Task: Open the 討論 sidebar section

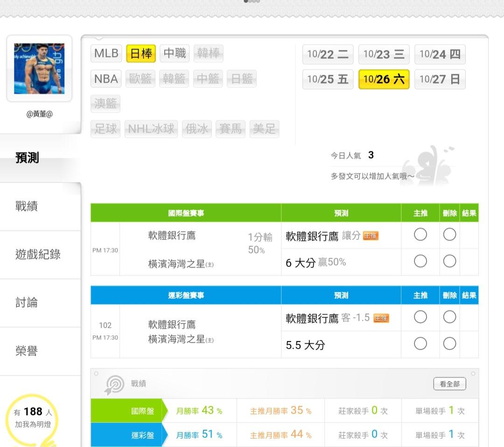Action: 40,303
